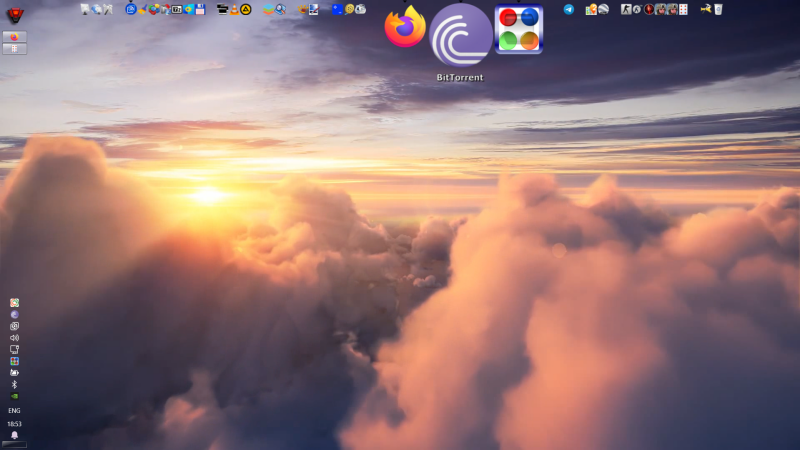
Task: Open the maps pin icon in dock
Action: [591, 9]
